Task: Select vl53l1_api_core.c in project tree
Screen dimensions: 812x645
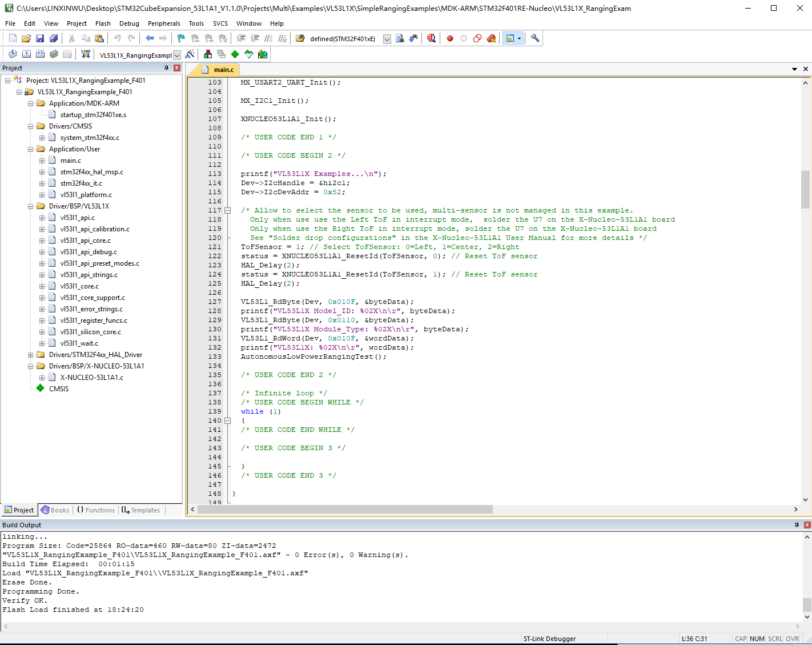Action: click(86, 241)
